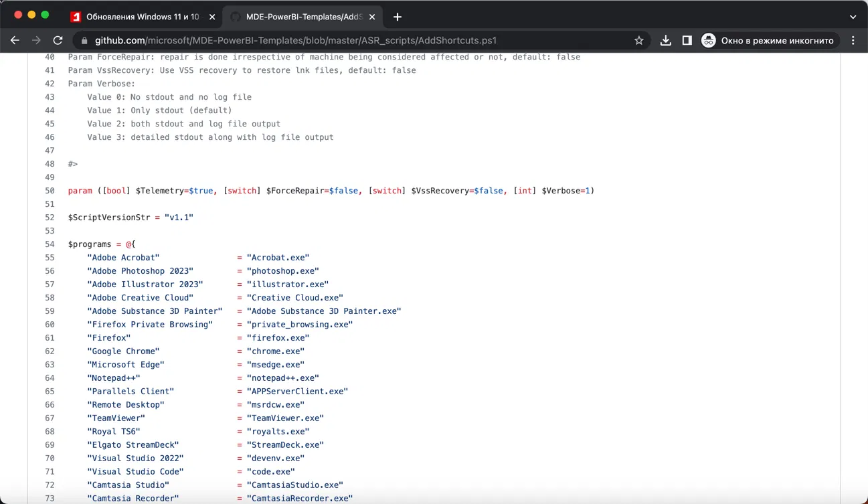Screen dimensions: 868x504
Task: Click the "StreamDeck.exe" value
Action: pos(285,445)
